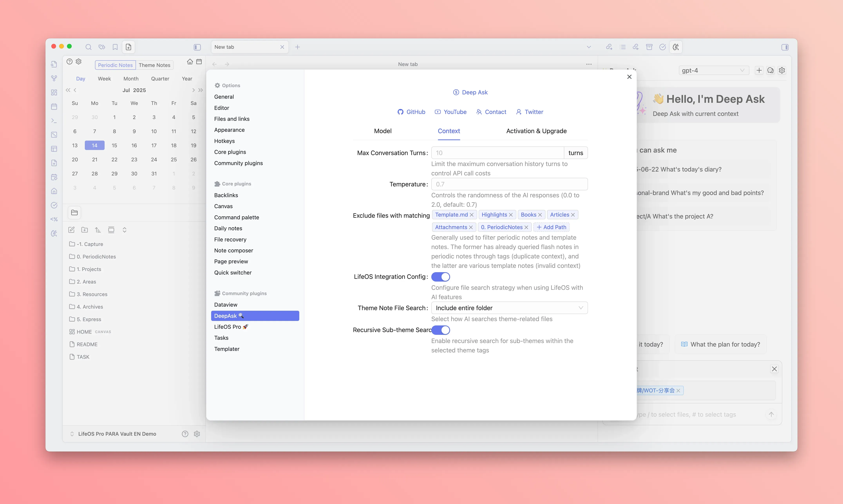This screenshot has height=504, width=843.
Task: Remove Template.md exclude tag
Action: (x=471, y=215)
